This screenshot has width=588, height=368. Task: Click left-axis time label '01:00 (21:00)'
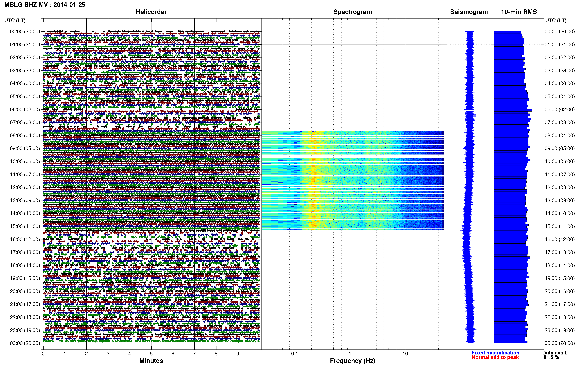coord(25,45)
